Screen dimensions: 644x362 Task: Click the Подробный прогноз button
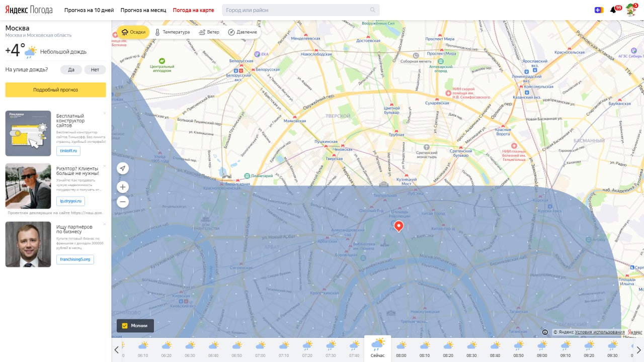point(55,90)
